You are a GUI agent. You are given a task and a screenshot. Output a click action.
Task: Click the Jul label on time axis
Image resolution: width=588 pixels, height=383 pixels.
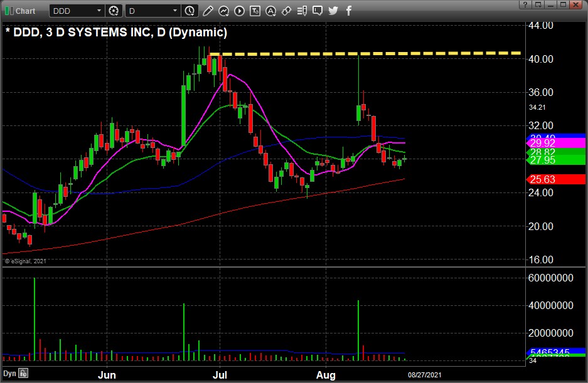click(x=220, y=375)
